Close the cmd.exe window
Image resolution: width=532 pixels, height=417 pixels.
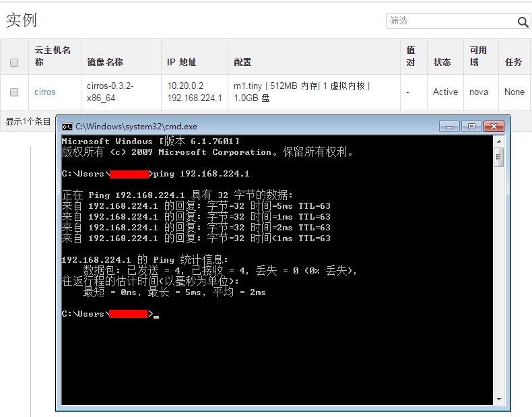tap(494, 127)
